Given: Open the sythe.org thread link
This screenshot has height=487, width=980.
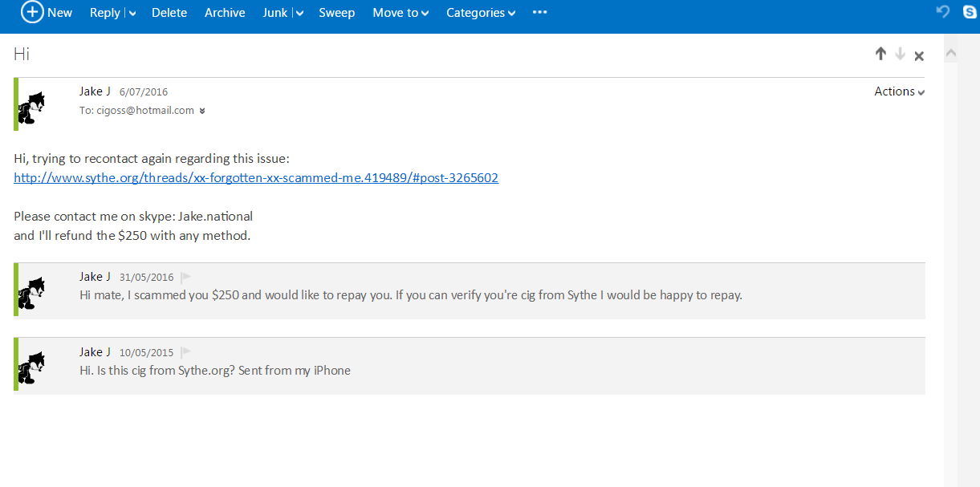Looking at the screenshot, I should 256,178.
